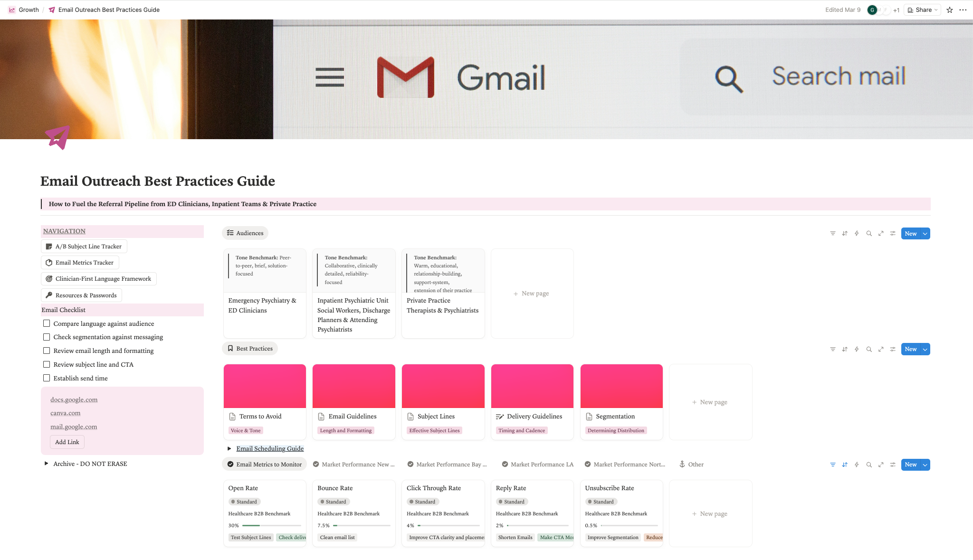Click the star favorite icon
The height and width of the screenshot is (560, 973).
[x=949, y=10]
